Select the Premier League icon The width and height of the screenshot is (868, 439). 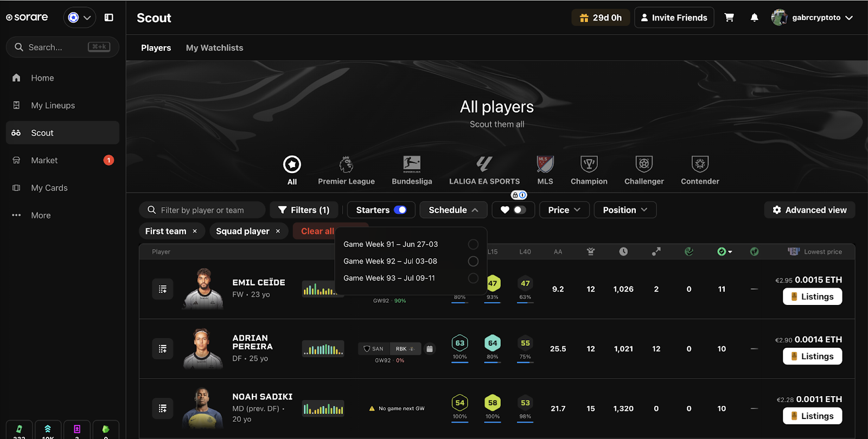click(346, 164)
